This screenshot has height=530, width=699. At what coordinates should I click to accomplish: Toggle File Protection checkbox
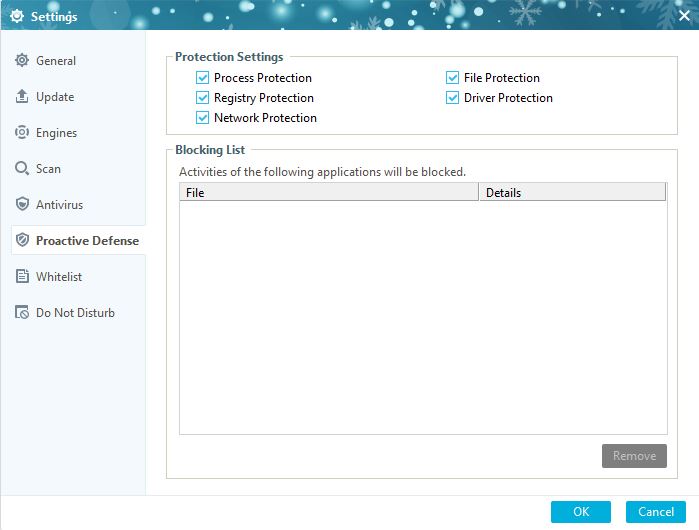pyautogui.click(x=452, y=78)
